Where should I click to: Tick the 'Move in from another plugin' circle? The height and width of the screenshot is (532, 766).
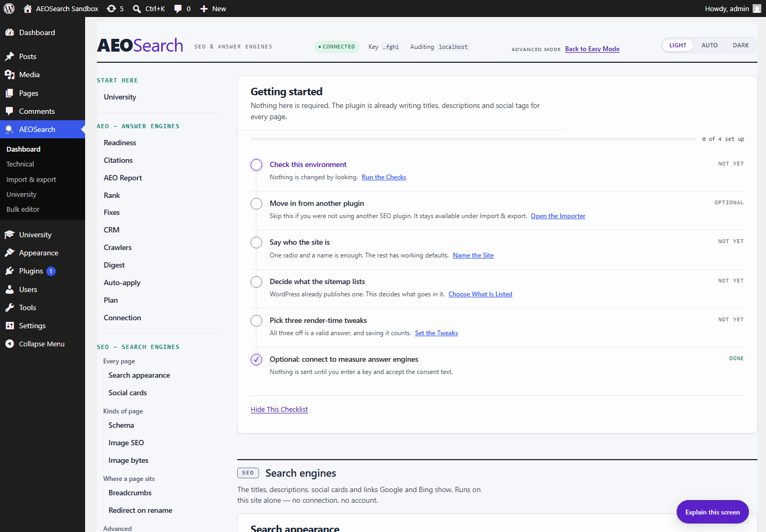click(256, 204)
